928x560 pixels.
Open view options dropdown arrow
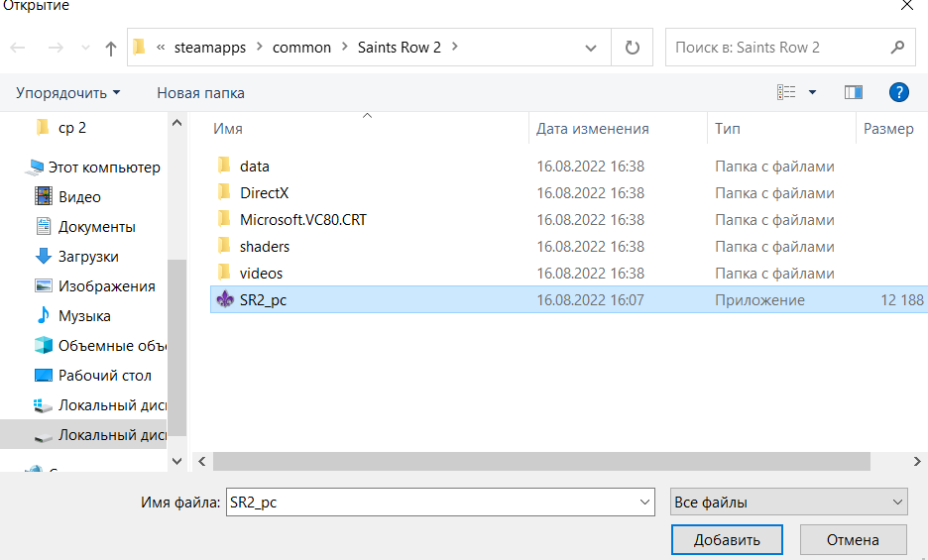point(813,92)
